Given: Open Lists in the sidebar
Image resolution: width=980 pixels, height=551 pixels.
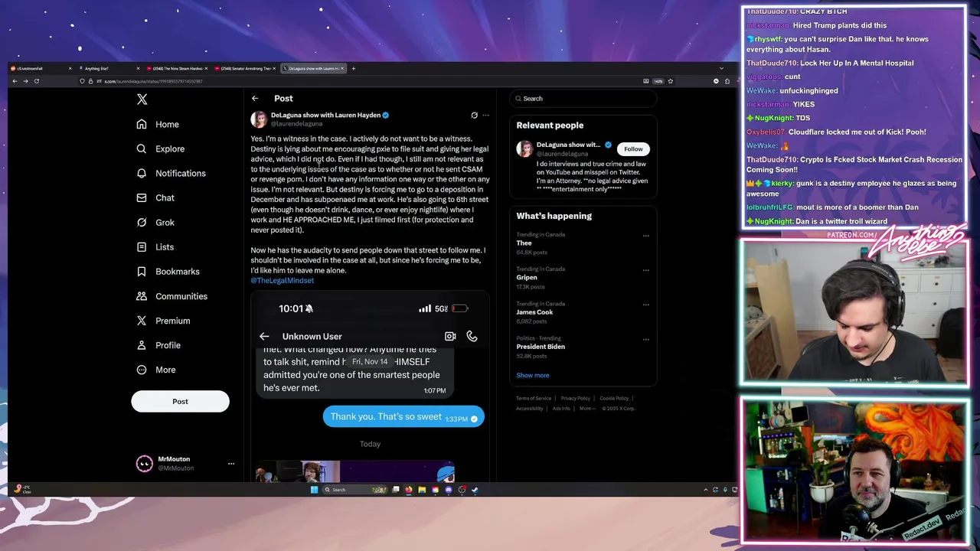Looking at the screenshot, I should point(155,246).
